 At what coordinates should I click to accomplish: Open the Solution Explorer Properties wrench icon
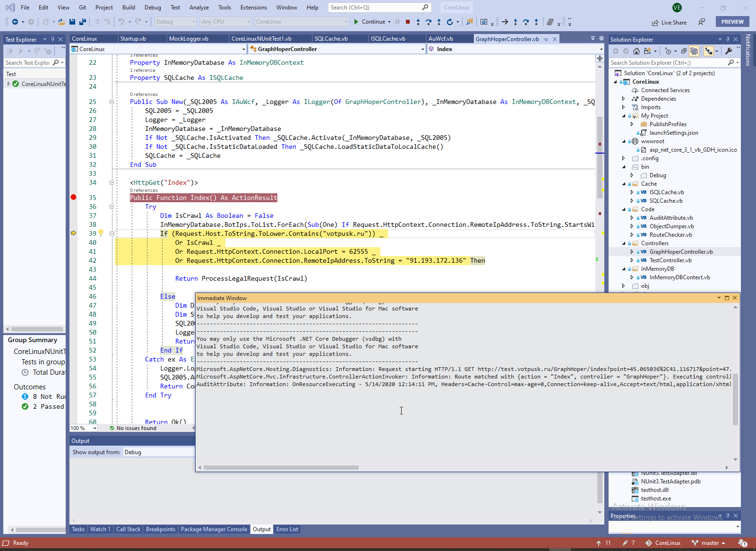729,51
